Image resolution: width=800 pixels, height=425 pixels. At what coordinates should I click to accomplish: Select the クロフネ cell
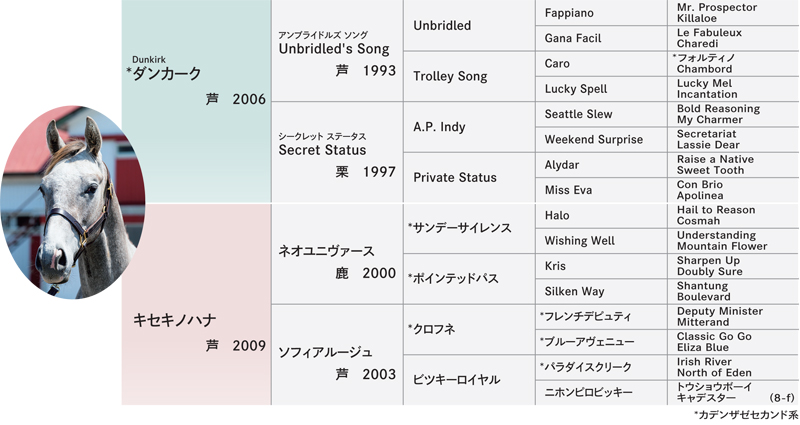click(x=469, y=329)
